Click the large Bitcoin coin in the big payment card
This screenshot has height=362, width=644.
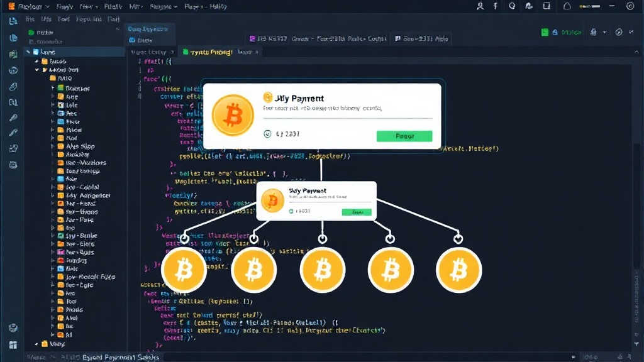click(x=233, y=116)
